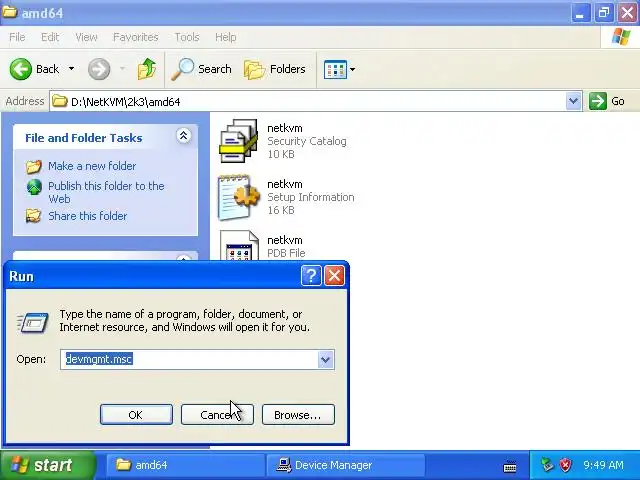Image resolution: width=640 pixels, height=480 pixels.
Task: Click Cancel in the Run dialog
Action: (x=217, y=415)
